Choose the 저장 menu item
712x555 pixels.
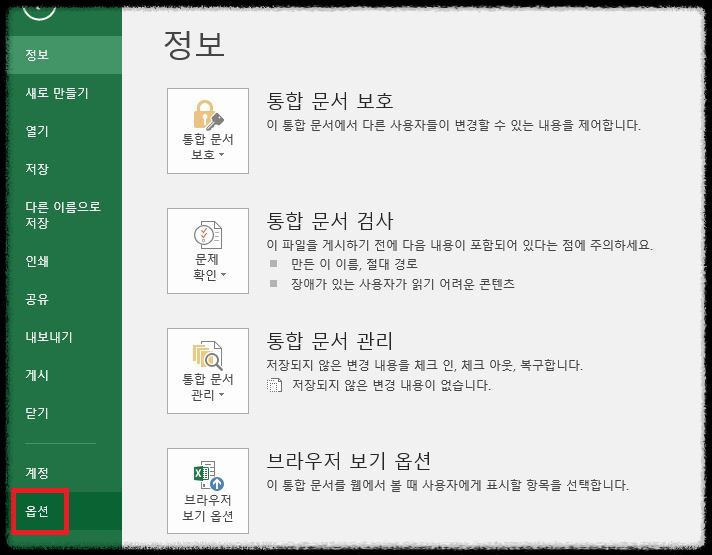pyautogui.click(x=64, y=169)
